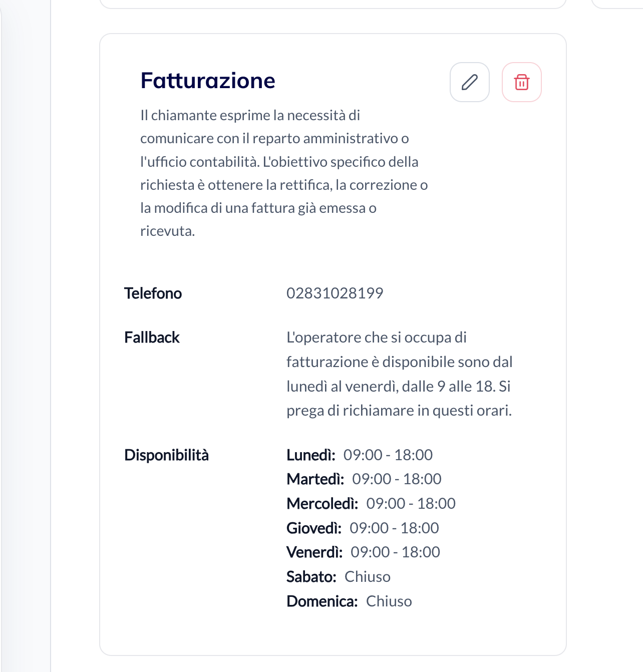
Task: Select the phone number 02831028199
Action: (335, 293)
